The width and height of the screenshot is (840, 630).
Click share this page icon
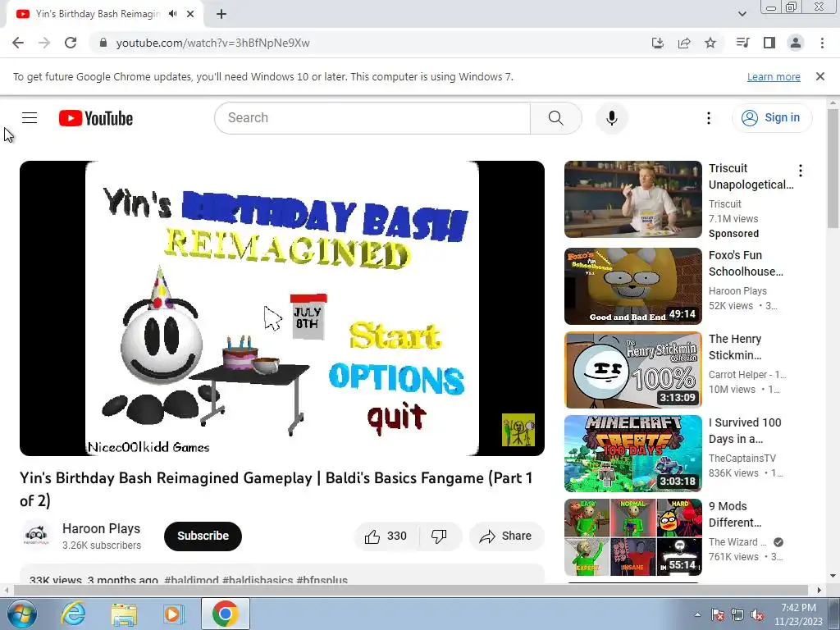pos(684,43)
